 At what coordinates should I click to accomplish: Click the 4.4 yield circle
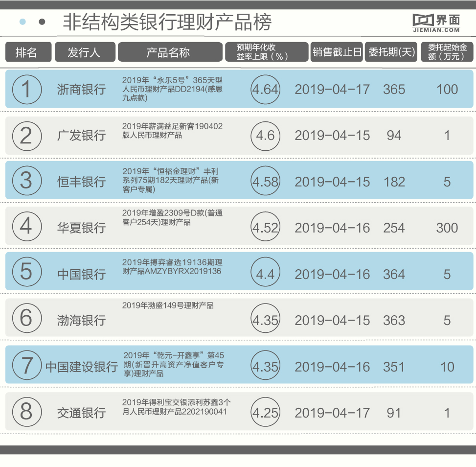[x=265, y=272]
